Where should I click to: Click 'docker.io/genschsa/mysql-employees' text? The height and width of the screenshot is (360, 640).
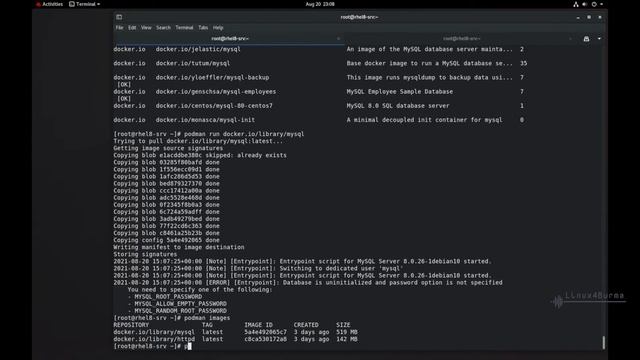point(216,91)
